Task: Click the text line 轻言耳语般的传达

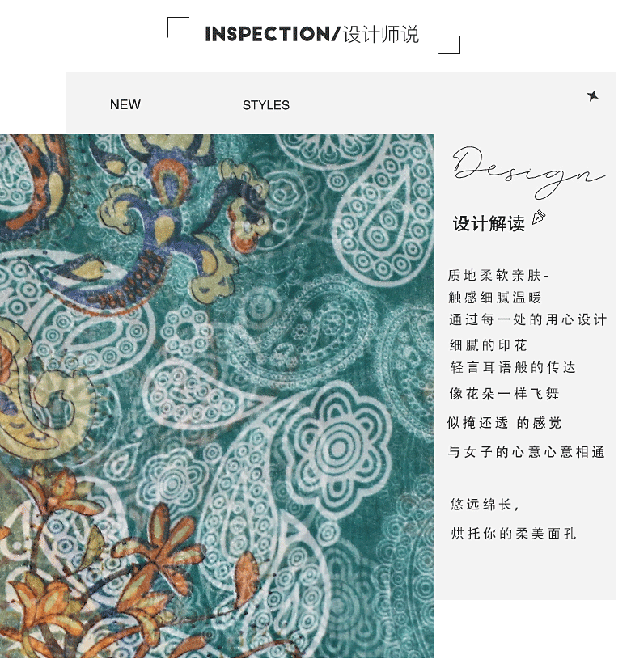Action: coord(513,367)
